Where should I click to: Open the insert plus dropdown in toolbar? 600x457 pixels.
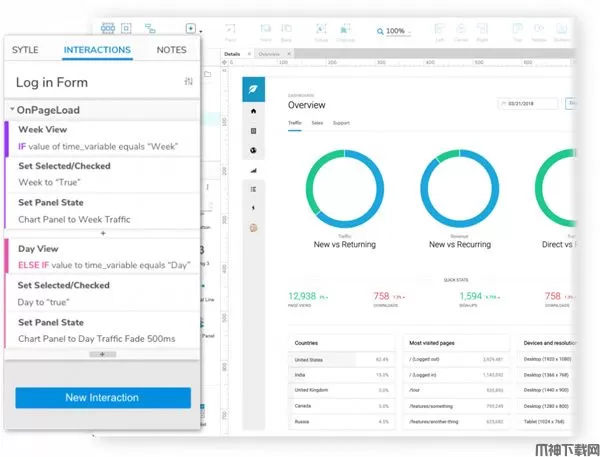click(x=191, y=30)
